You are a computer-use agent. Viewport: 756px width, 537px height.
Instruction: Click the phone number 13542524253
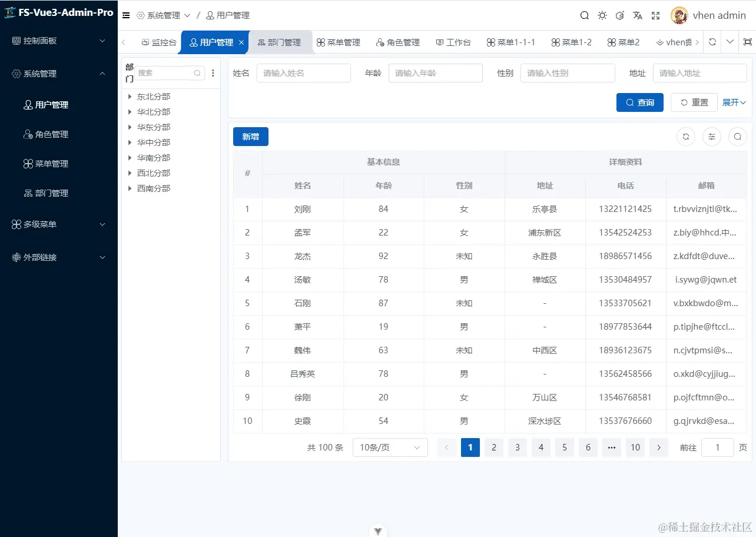[625, 233]
